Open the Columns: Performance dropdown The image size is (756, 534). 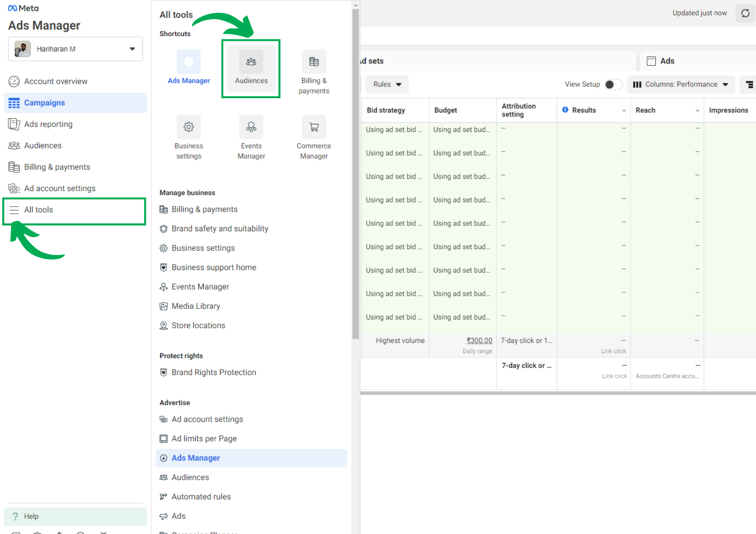pyautogui.click(x=681, y=84)
